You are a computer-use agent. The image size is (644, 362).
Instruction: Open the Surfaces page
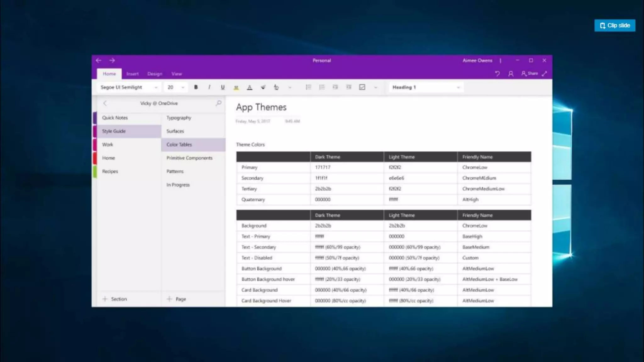point(193,131)
